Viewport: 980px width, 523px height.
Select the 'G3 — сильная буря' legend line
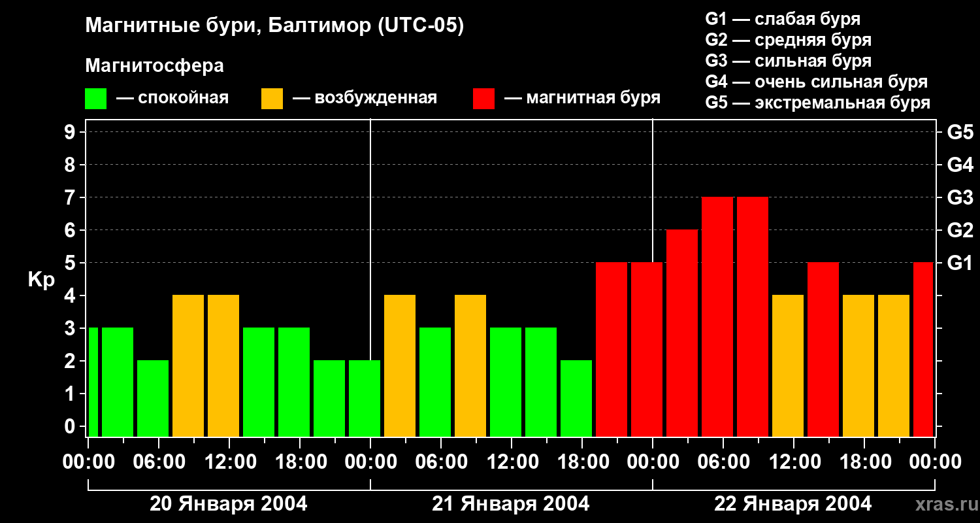click(x=788, y=61)
